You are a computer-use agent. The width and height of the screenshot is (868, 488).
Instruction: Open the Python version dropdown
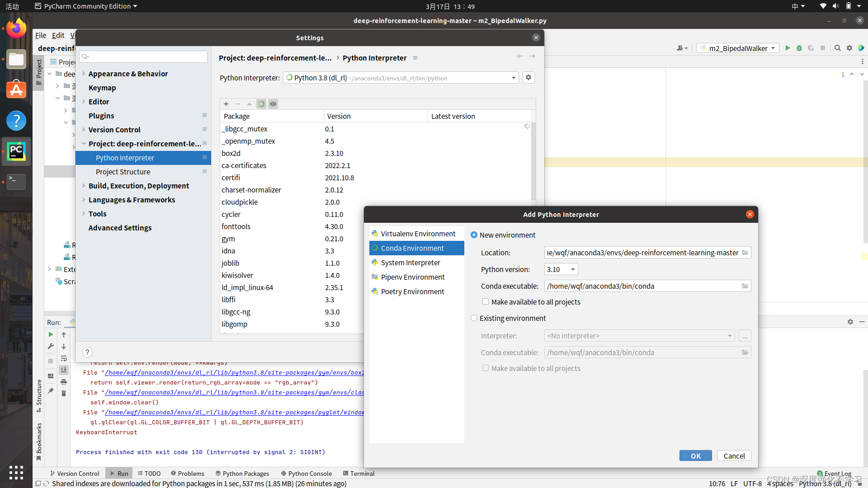(x=561, y=269)
